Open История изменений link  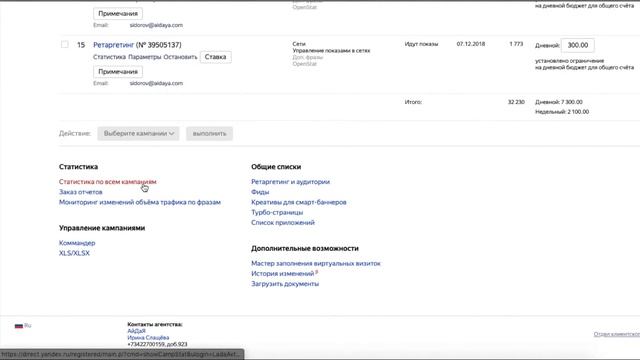click(282, 273)
